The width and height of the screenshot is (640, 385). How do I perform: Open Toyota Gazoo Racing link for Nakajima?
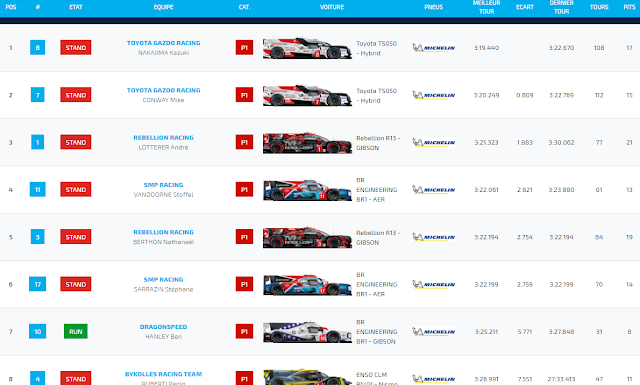point(163,43)
